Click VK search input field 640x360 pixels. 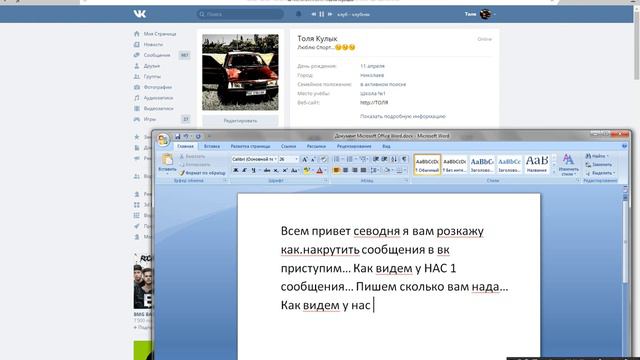point(240,14)
